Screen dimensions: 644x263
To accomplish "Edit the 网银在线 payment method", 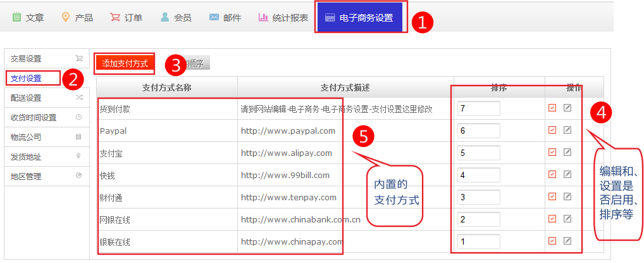I will tap(567, 219).
